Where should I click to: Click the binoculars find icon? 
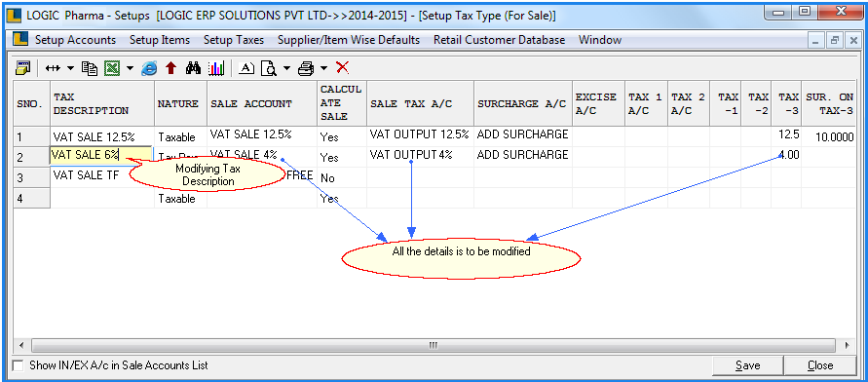tap(193, 68)
